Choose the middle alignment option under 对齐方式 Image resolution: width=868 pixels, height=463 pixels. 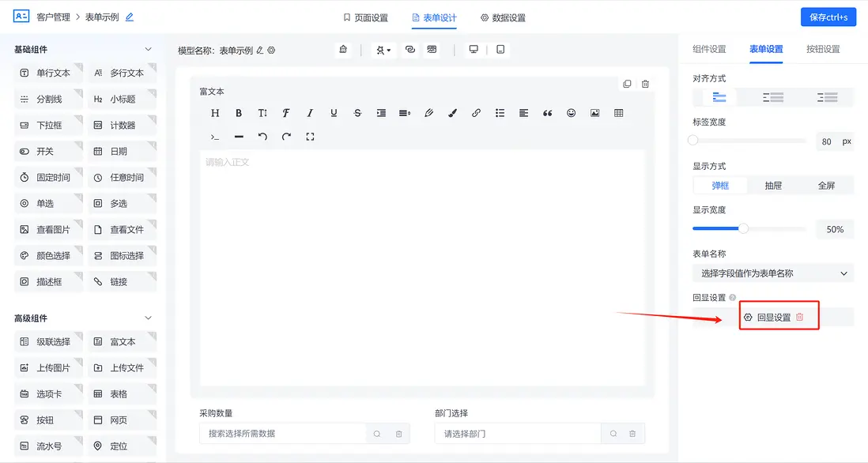(772, 96)
